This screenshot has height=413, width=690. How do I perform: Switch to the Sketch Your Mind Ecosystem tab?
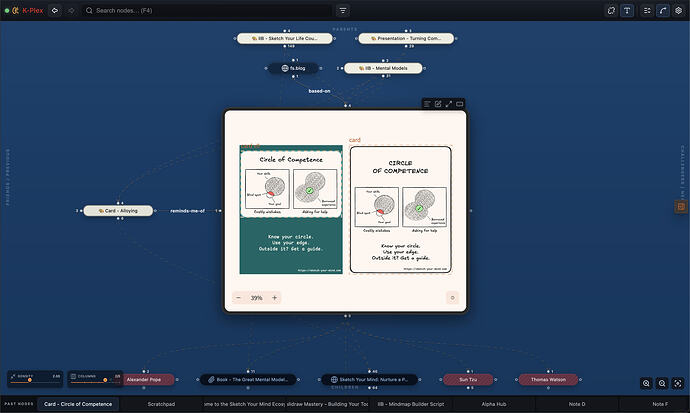pyautogui.click(x=244, y=404)
